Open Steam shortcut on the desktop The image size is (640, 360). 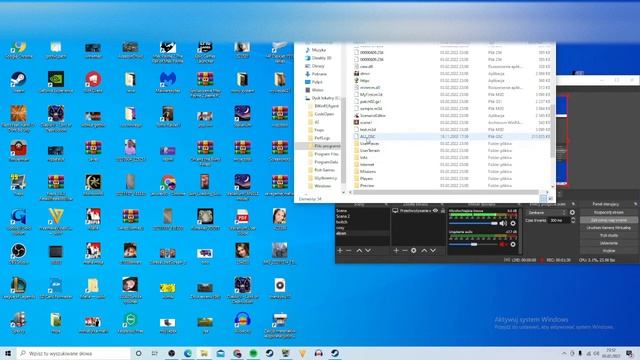click(x=18, y=82)
